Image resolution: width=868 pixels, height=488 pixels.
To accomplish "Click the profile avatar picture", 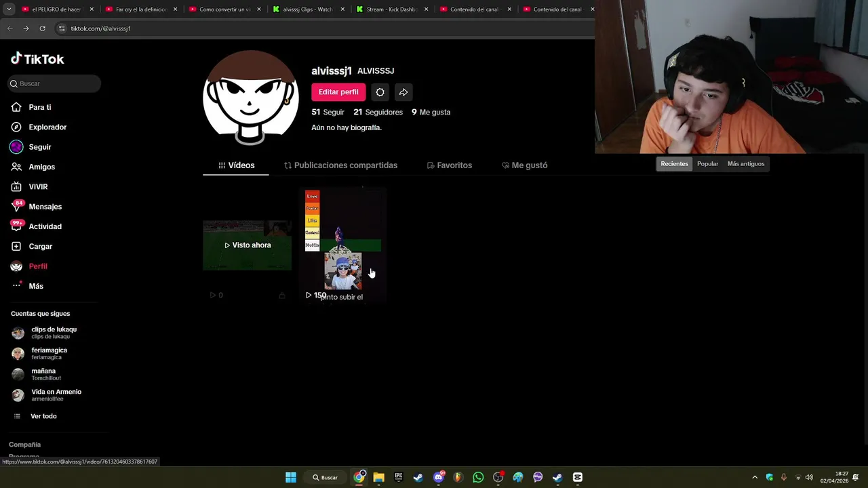I will (x=250, y=98).
